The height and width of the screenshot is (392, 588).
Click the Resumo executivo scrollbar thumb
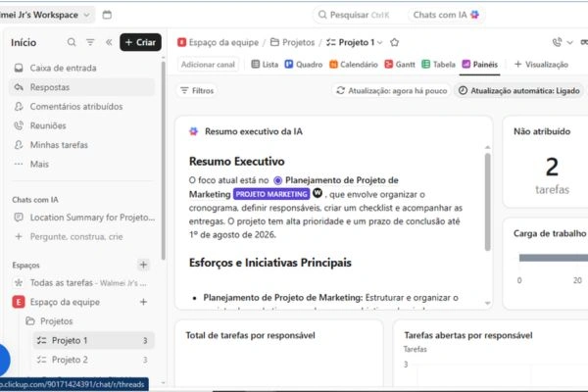[x=487, y=202]
